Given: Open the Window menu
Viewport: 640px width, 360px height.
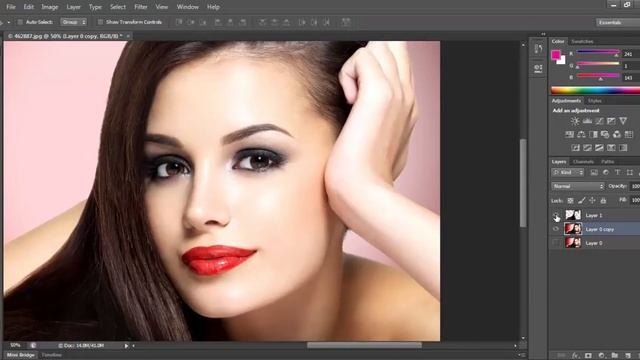Looking at the screenshot, I should [x=187, y=7].
